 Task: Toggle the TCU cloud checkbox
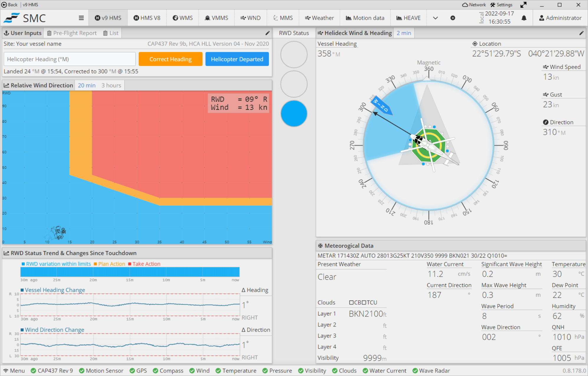coord(364,303)
